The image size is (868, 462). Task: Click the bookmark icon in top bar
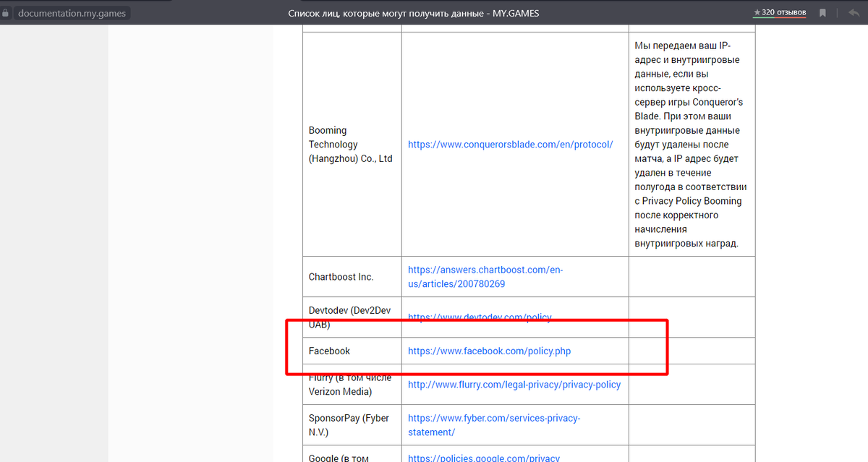point(823,13)
